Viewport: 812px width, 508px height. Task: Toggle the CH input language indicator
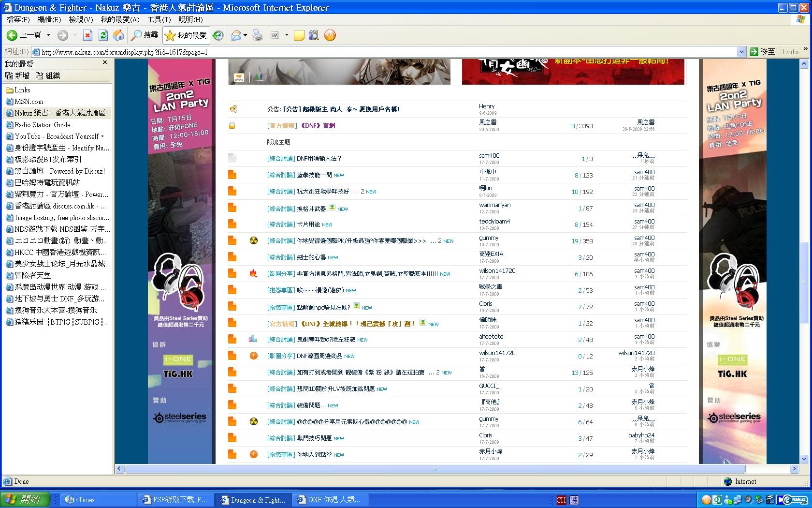tap(561, 500)
